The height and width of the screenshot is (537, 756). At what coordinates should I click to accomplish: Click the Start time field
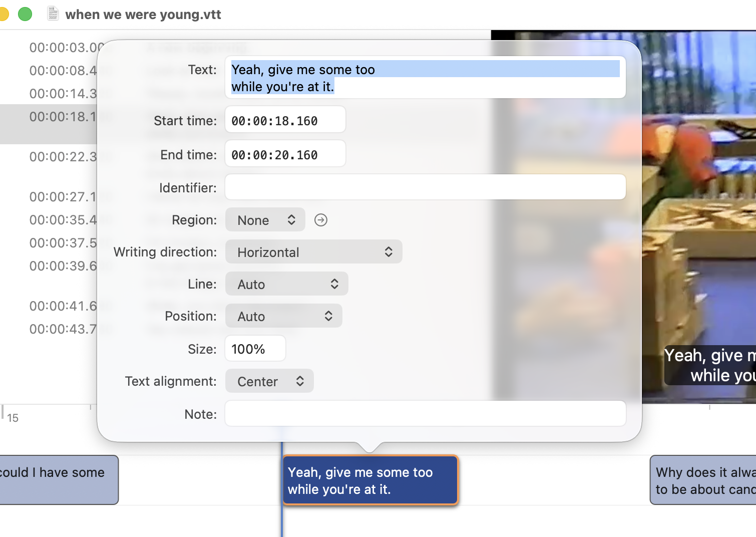coord(285,121)
